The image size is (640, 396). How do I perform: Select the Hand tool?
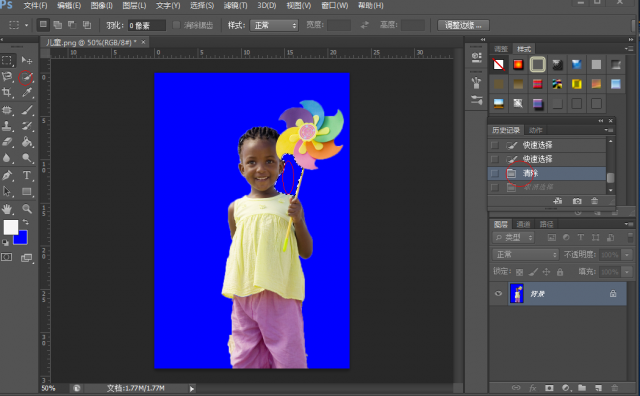click(x=7, y=209)
